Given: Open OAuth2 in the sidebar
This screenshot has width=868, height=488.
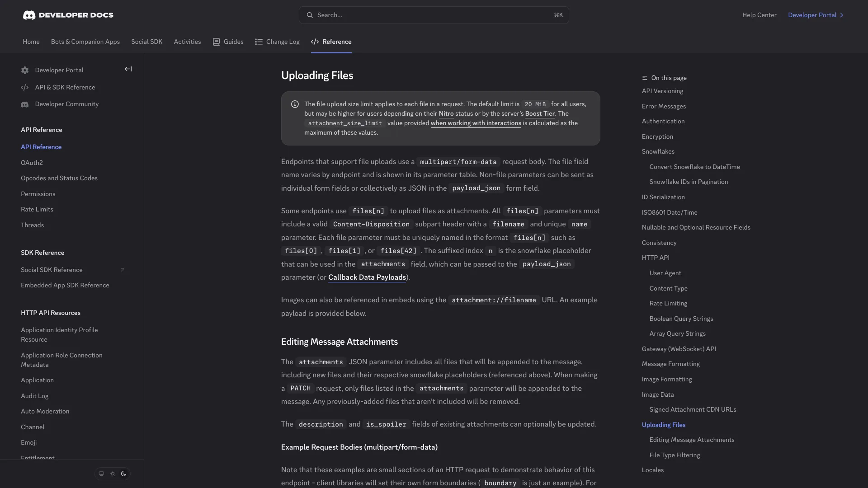Looking at the screenshot, I should tap(32, 163).
